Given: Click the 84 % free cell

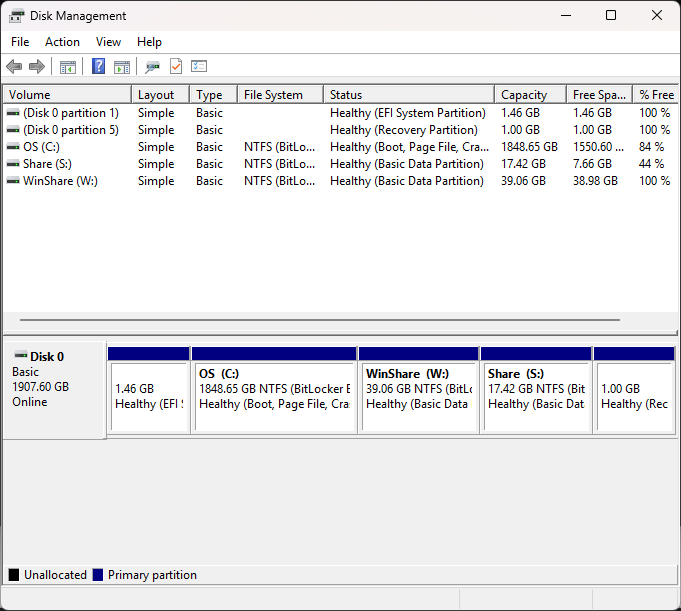Looking at the screenshot, I should coord(651,147).
